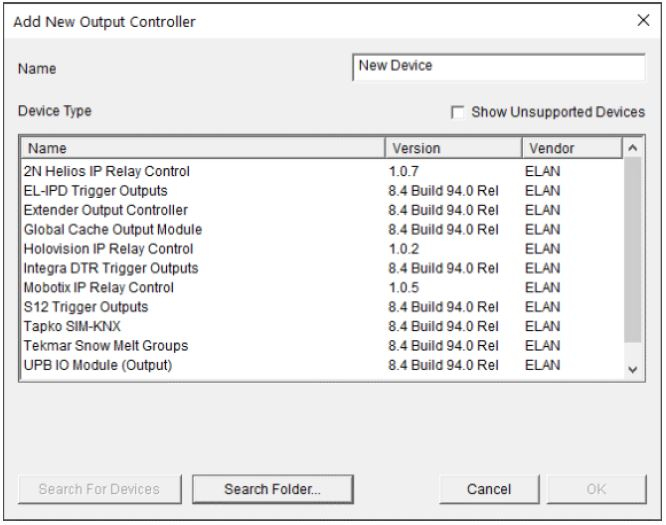Click the greyed OK button

point(596,489)
